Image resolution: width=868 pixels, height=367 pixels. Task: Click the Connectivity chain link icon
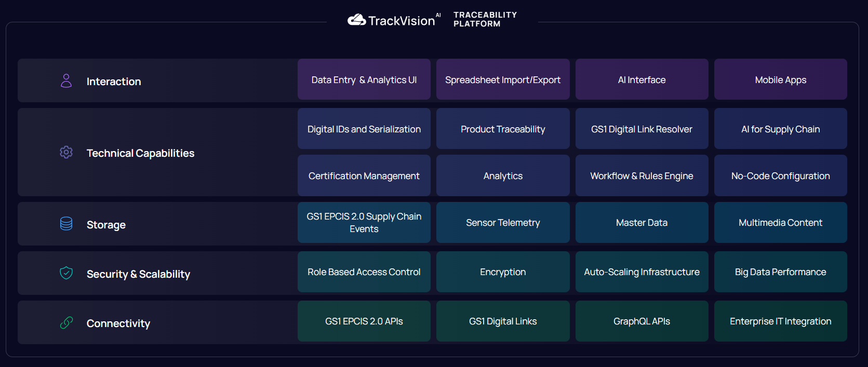click(66, 322)
